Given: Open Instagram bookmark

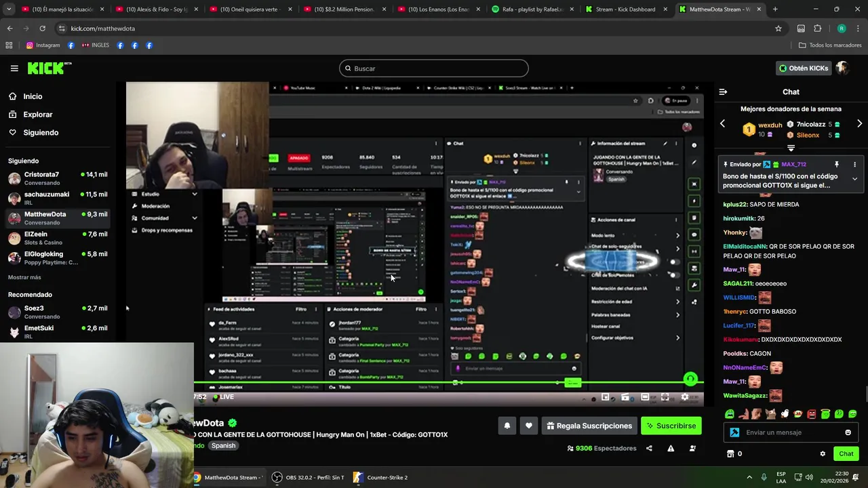Looking at the screenshot, I should 43,45.
